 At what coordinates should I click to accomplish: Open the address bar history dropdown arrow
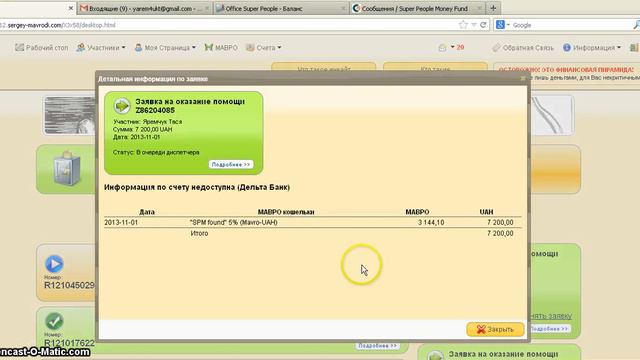point(474,25)
